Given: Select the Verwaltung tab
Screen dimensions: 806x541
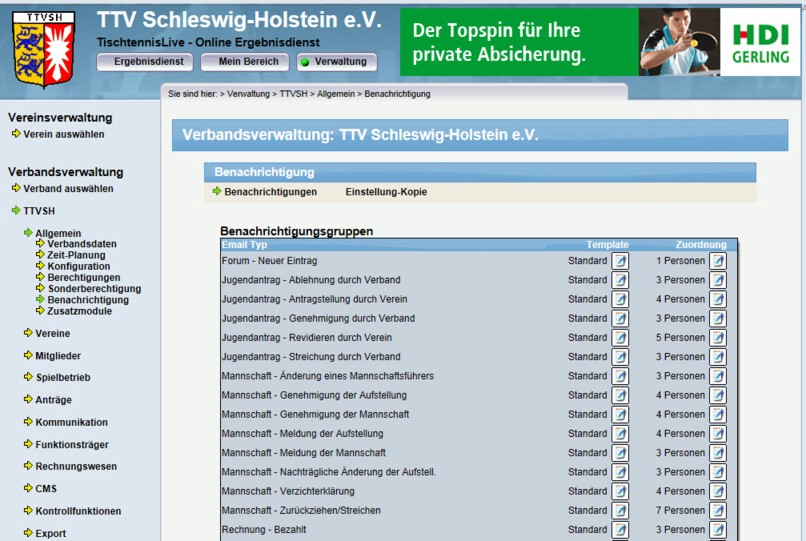Looking at the screenshot, I should (x=337, y=62).
